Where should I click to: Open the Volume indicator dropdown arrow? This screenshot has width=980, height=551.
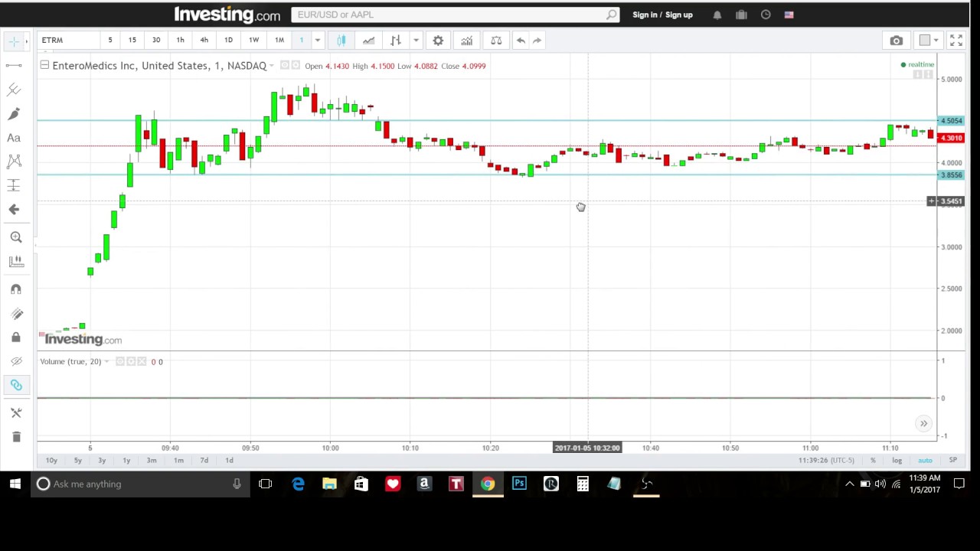(x=106, y=361)
